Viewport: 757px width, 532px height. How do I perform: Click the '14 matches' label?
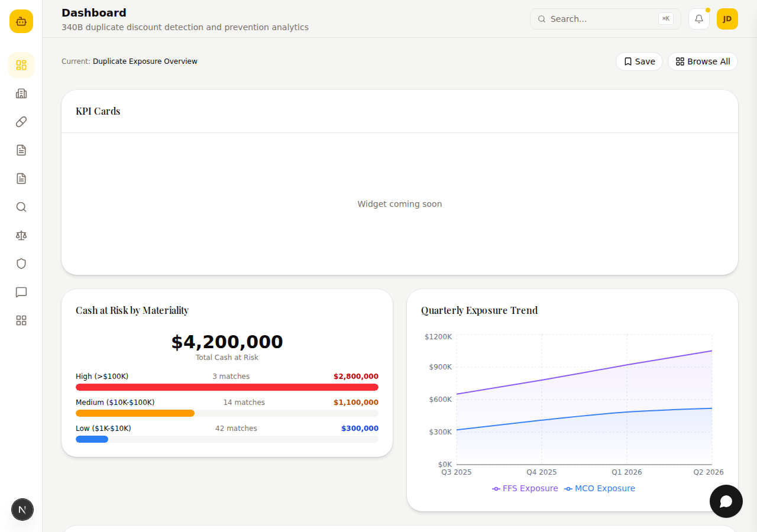(244, 403)
